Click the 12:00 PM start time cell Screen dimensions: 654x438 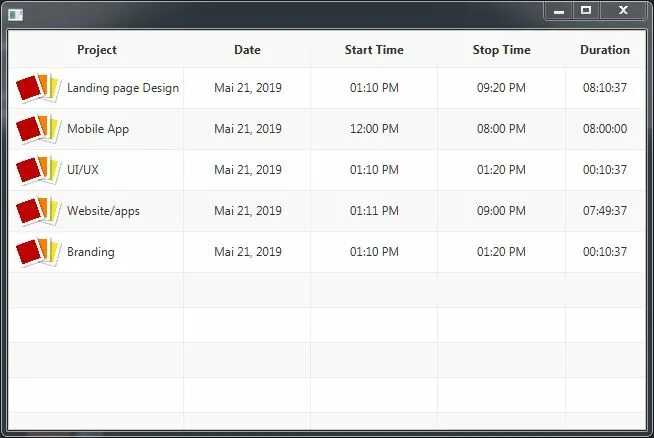(x=374, y=129)
